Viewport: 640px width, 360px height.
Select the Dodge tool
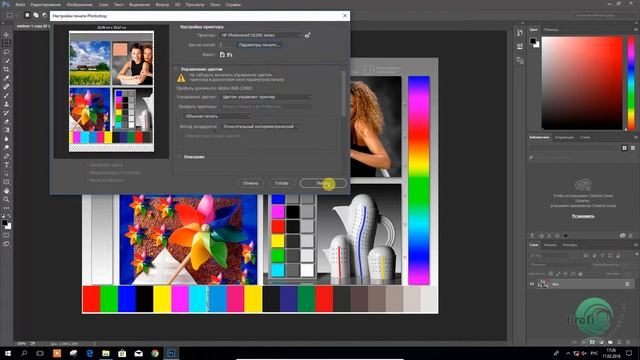6,147
